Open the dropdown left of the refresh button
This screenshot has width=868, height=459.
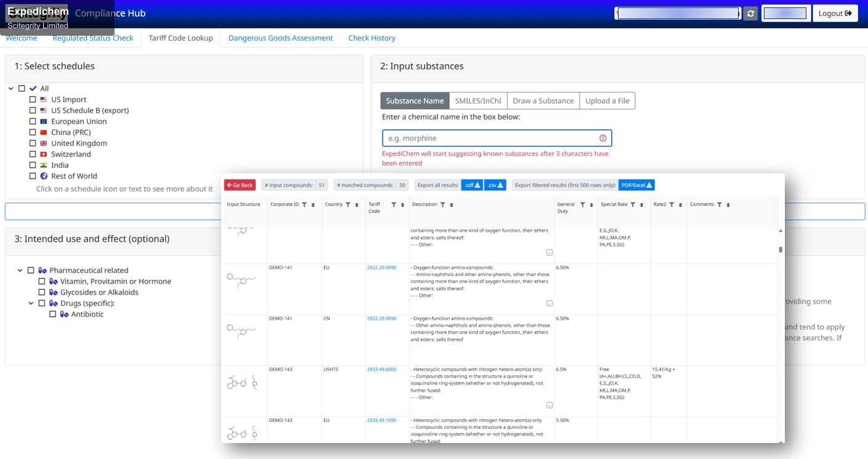678,14
